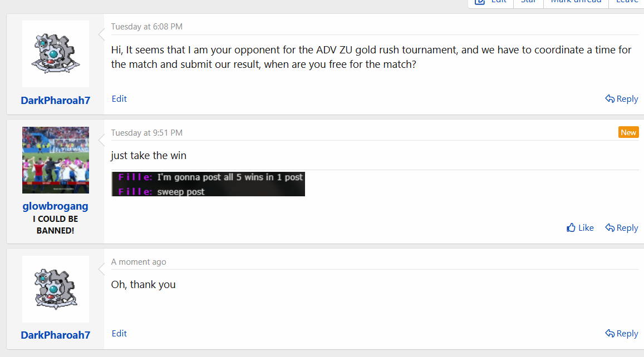The width and height of the screenshot is (644, 357).
Task: Click Reply arrow icon on last message
Action: tap(610, 334)
